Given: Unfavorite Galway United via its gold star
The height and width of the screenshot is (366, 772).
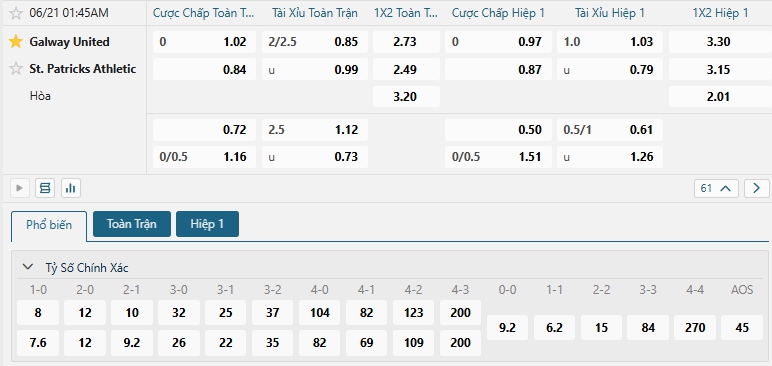Looking at the screenshot, I should (x=16, y=42).
